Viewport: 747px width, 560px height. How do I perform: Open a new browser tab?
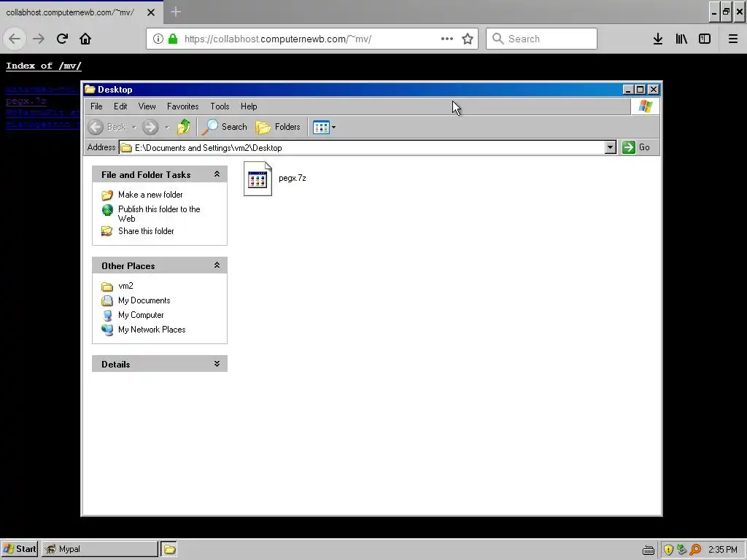pyautogui.click(x=175, y=12)
